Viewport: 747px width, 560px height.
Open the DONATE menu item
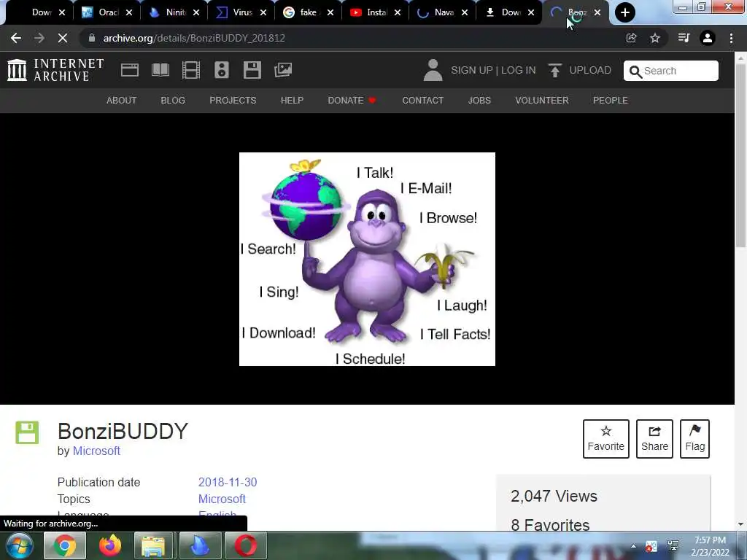point(352,101)
